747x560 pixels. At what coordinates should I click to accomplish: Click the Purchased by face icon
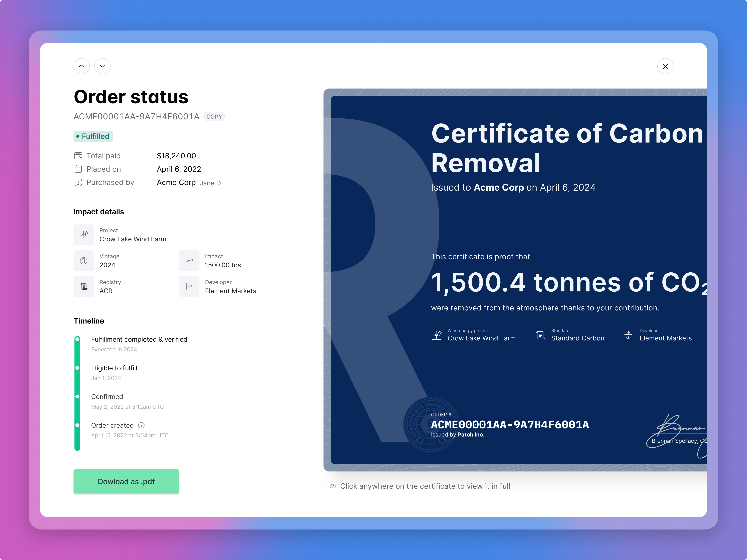point(78,183)
